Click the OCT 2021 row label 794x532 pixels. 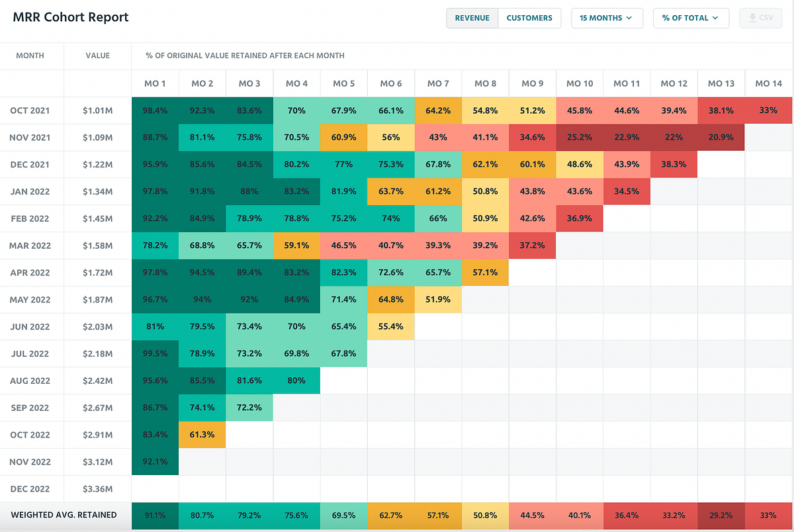31,111
